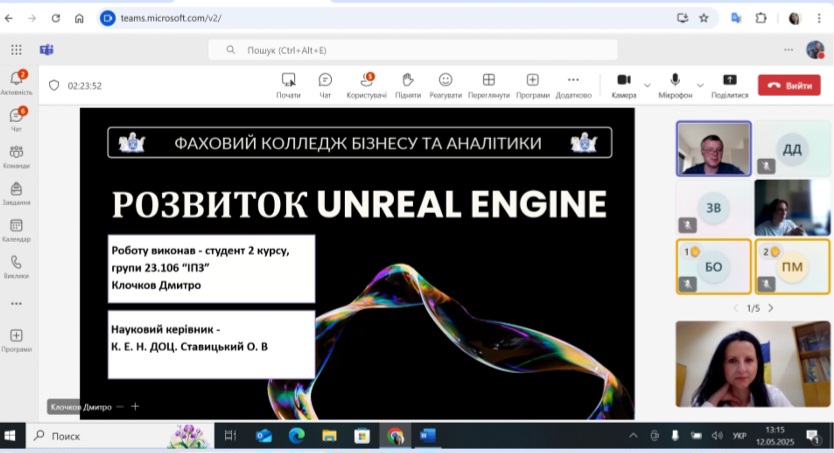Open reactions (Реагувати) menu
The width and height of the screenshot is (834, 453).
446,84
